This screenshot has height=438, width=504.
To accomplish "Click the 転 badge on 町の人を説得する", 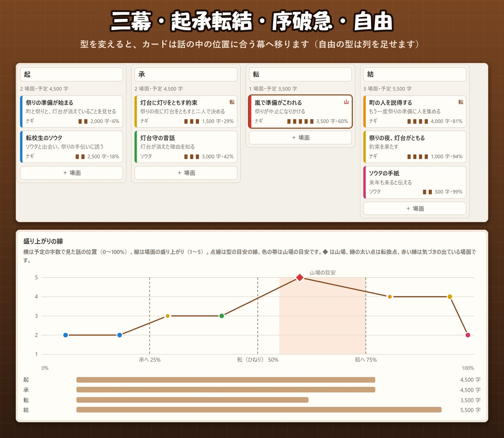I will click(461, 102).
